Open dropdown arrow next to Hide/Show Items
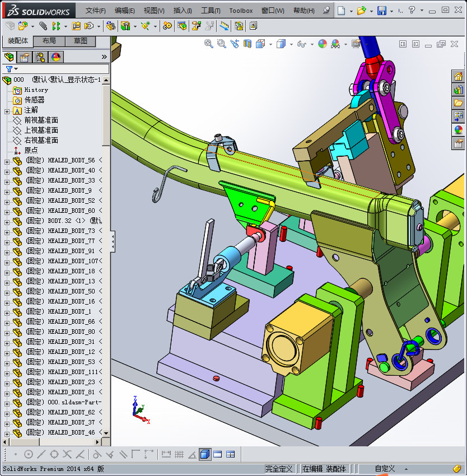 312,44
